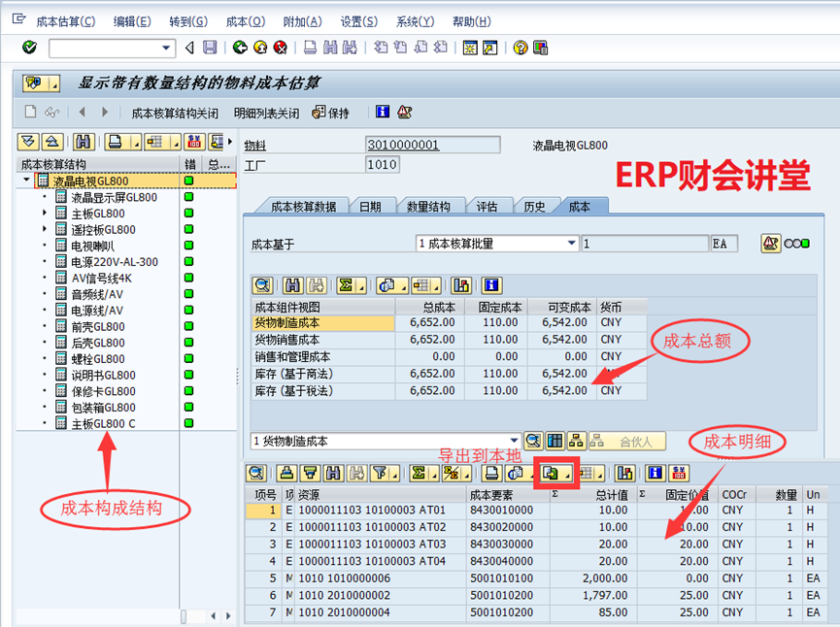Open the 货物制造成本 view dropdown

(x=514, y=441)
